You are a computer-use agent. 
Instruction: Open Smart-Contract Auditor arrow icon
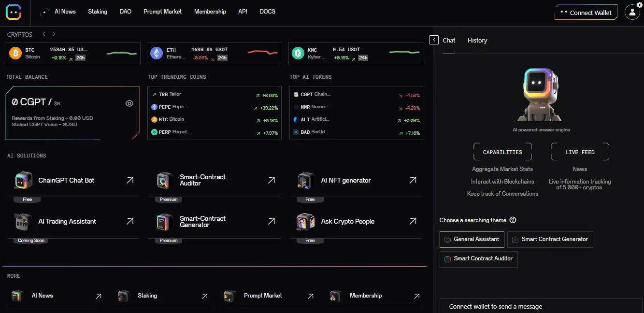[x=272, y=180]
